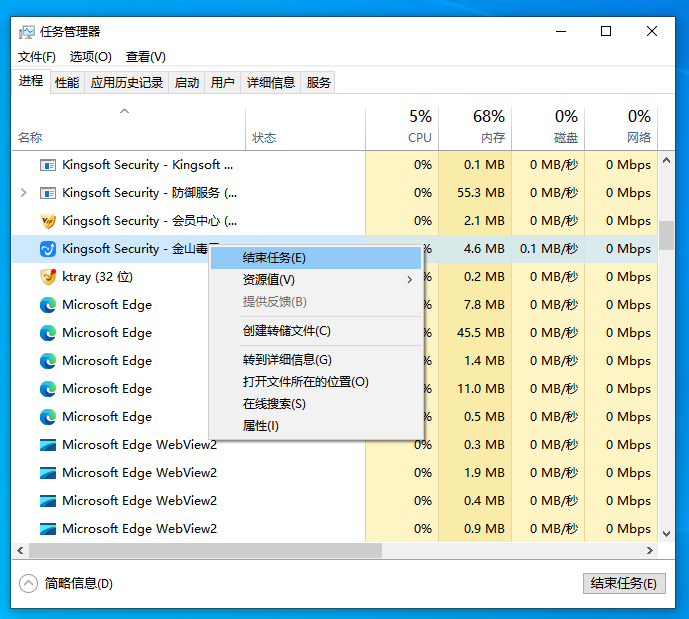Open the 资源值(V) submenu arrow
This screenshot has width=689, height=619.
tap(410, 280)
